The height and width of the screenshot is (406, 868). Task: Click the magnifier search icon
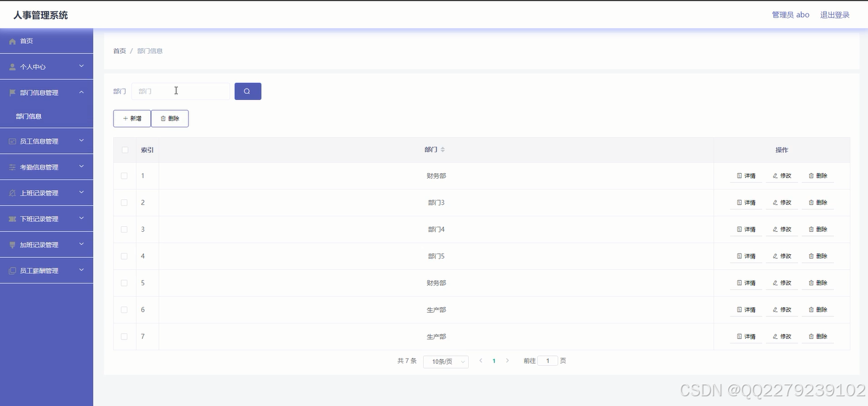(x=247, y=90)
